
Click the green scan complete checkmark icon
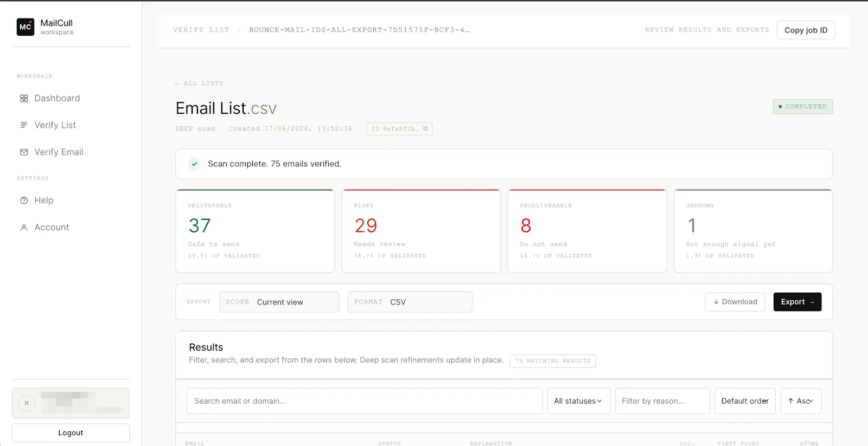(194, 164)
